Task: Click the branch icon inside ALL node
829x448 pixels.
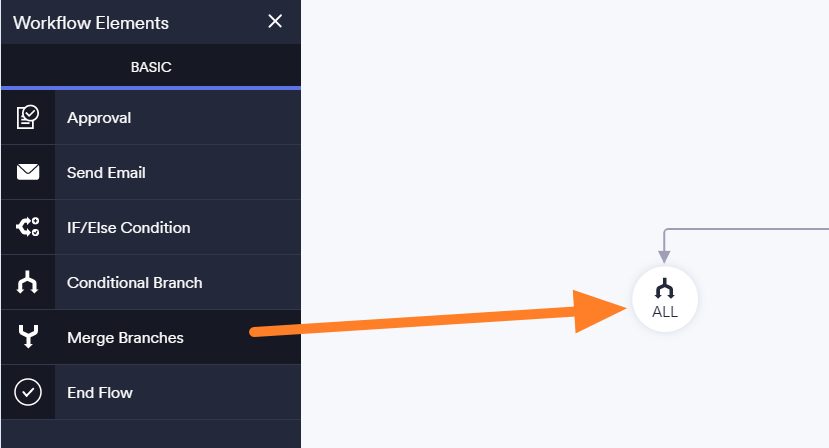Action: pos(665,289)
